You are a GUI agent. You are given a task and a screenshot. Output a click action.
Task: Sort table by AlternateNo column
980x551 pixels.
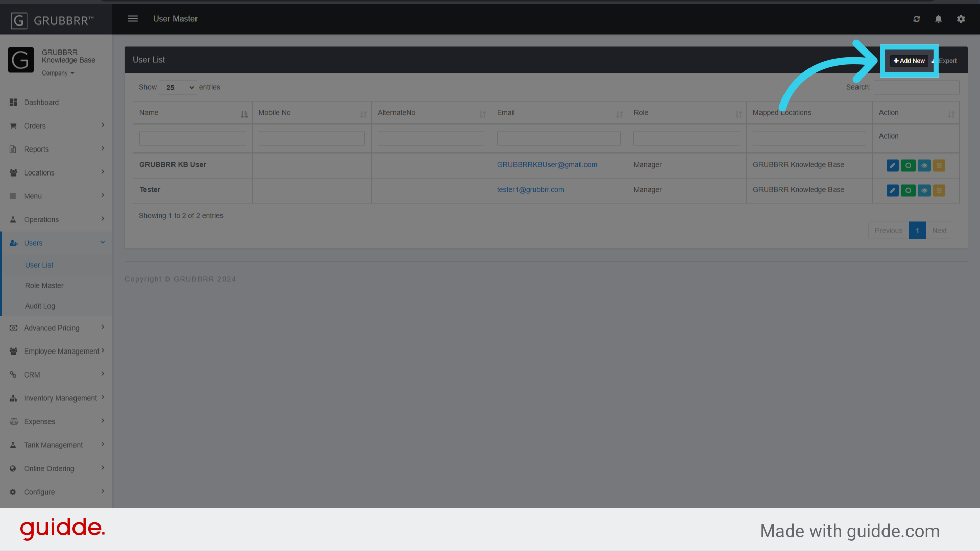coord(431,113)
